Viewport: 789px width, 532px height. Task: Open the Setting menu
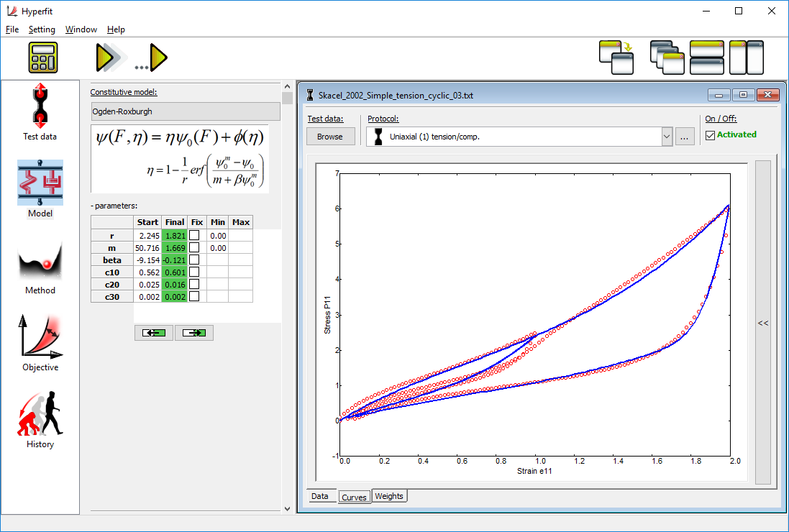pyautogui.click(x=42, y=29)
